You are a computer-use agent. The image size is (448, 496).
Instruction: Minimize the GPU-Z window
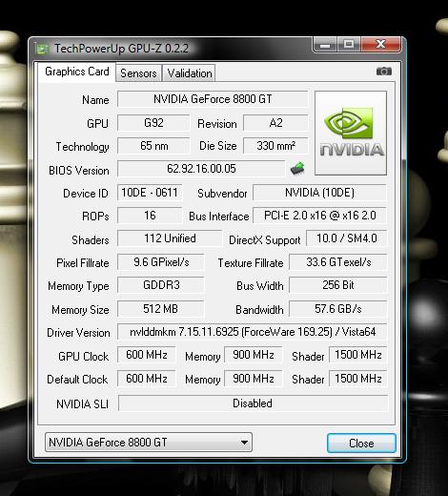[324, 45]
